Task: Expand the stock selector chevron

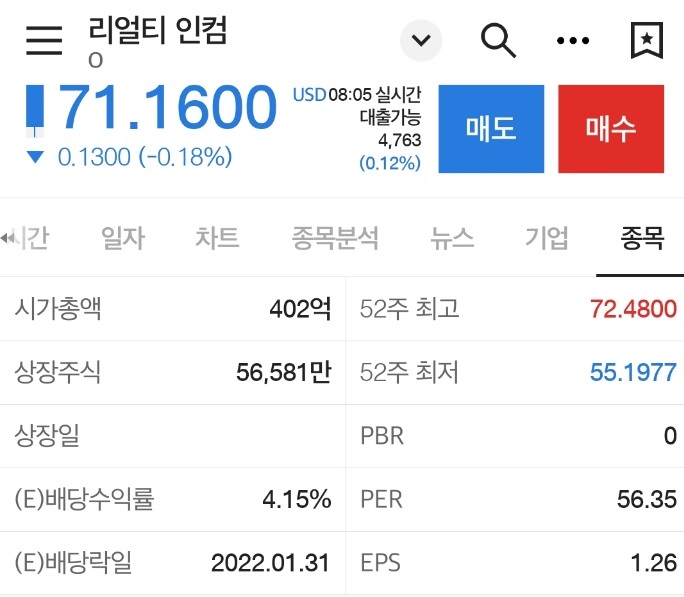Action: pyautogui.click(x=421, y=41)
